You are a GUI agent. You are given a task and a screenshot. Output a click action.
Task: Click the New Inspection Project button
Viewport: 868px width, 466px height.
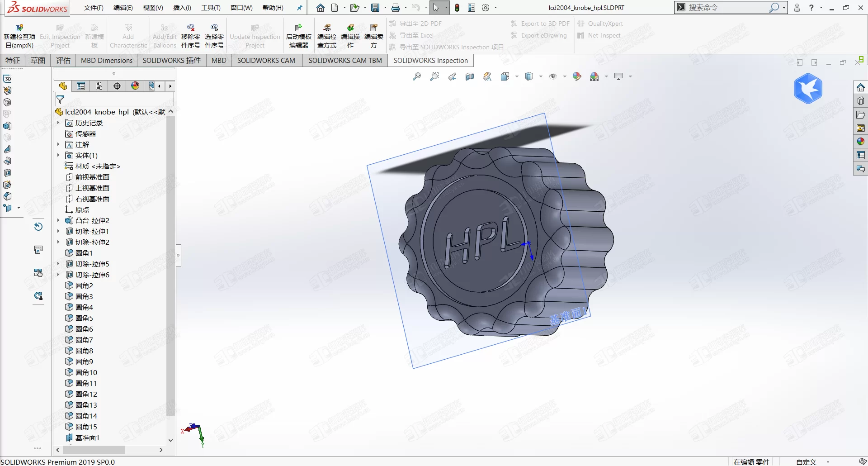click(x=19, y=36)
